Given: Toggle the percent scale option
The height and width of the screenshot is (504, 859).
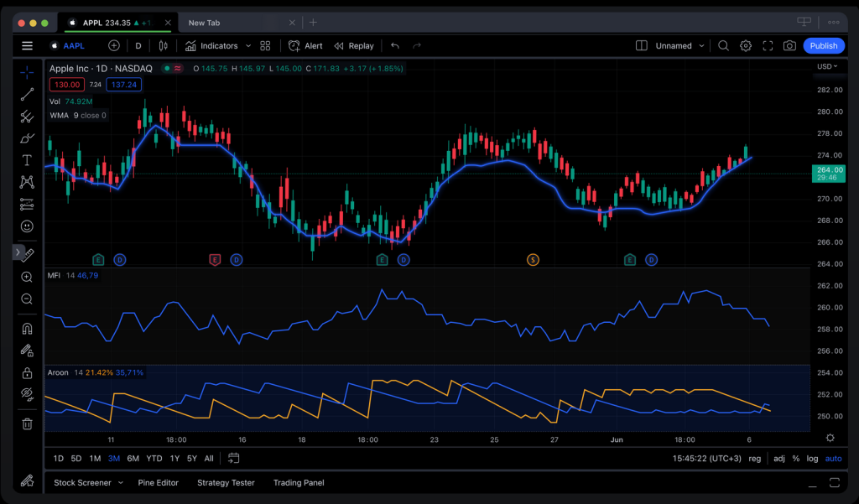Looking at the screenshot, I should pyautogui.click(x=796, y=459).
